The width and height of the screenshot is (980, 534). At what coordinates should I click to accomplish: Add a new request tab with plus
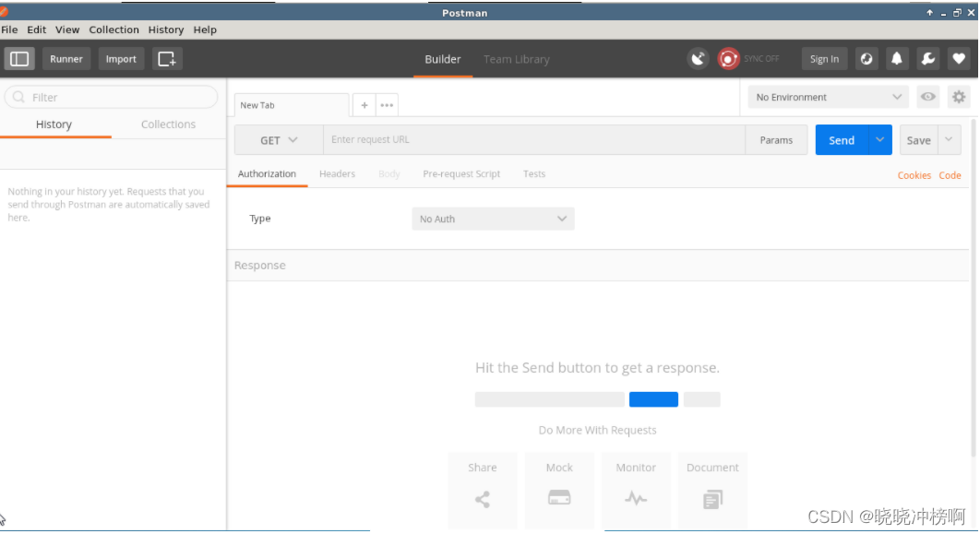[x=365, y=105]
